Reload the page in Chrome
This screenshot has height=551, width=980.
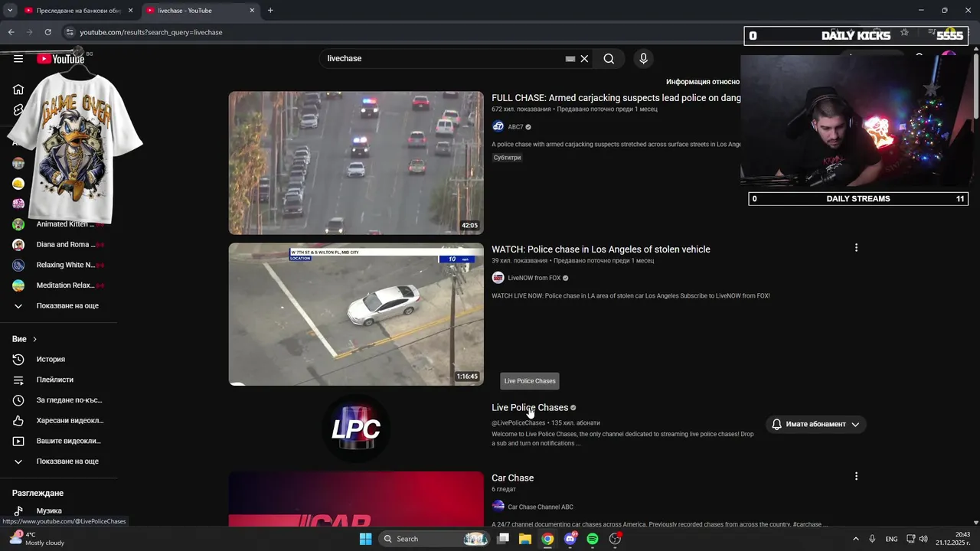47,32
